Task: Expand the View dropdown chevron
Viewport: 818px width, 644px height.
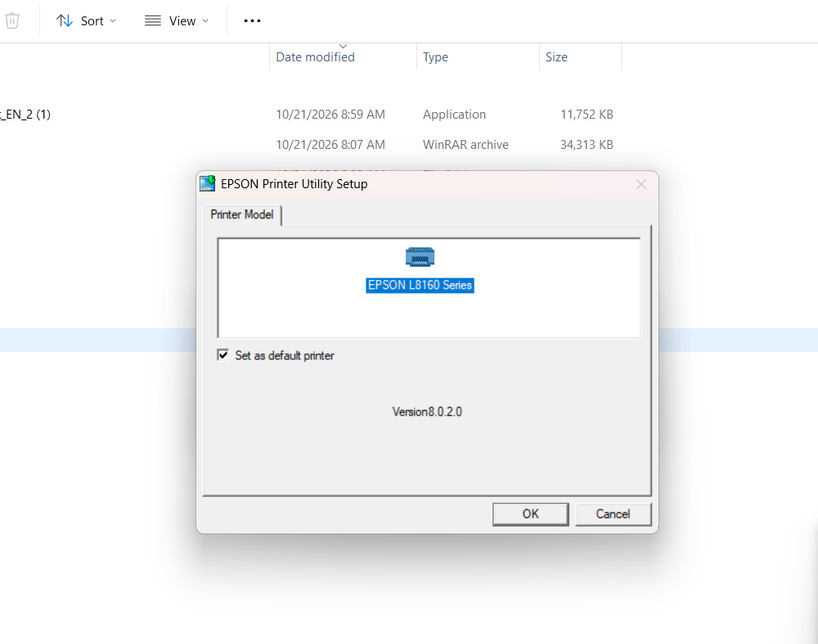Action: (205, 21)
